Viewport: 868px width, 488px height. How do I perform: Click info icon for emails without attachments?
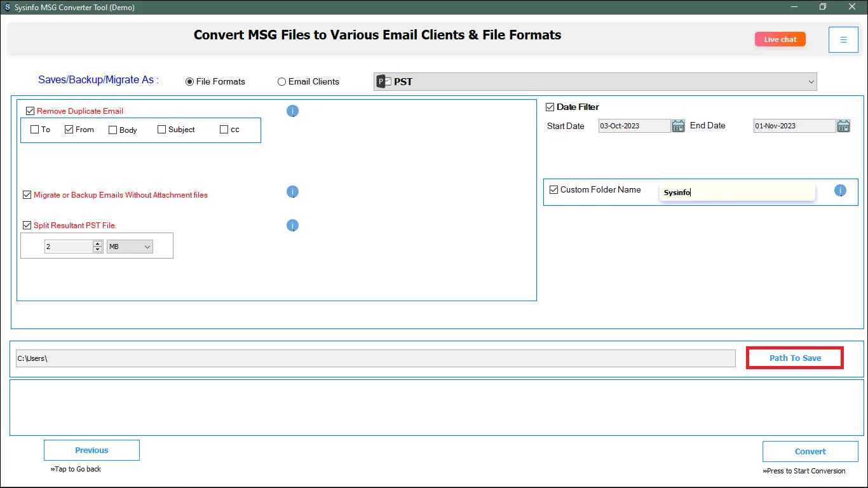point(292,192)
